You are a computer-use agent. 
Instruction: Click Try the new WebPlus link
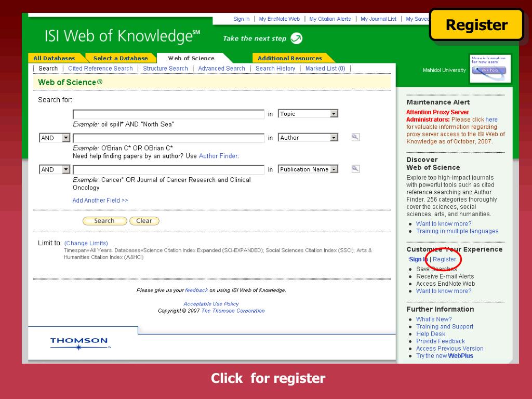tap(445, 355)
